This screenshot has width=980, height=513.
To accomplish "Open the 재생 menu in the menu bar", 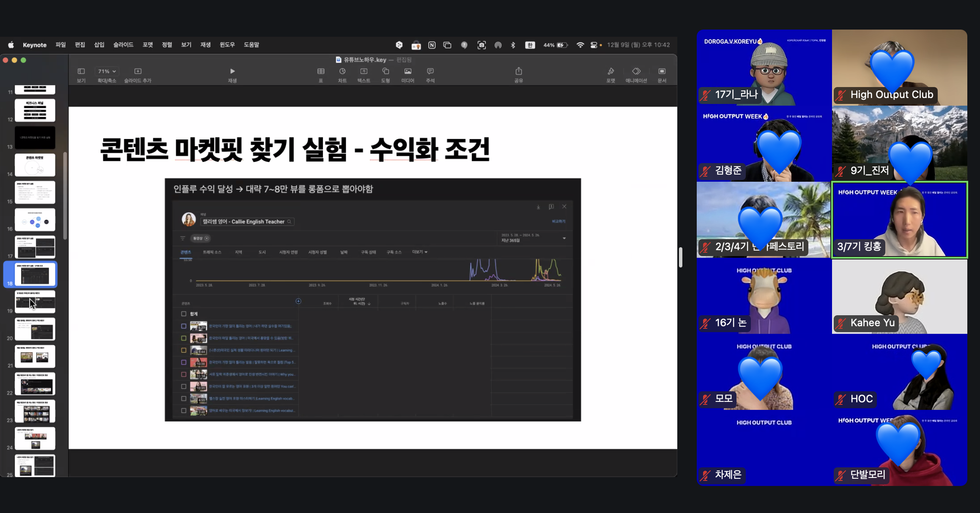I will coord(205,45).
